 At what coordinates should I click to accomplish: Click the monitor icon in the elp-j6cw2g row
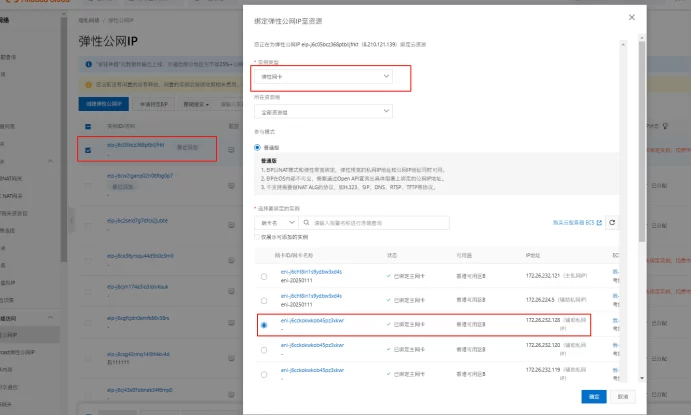coord(231,185)
